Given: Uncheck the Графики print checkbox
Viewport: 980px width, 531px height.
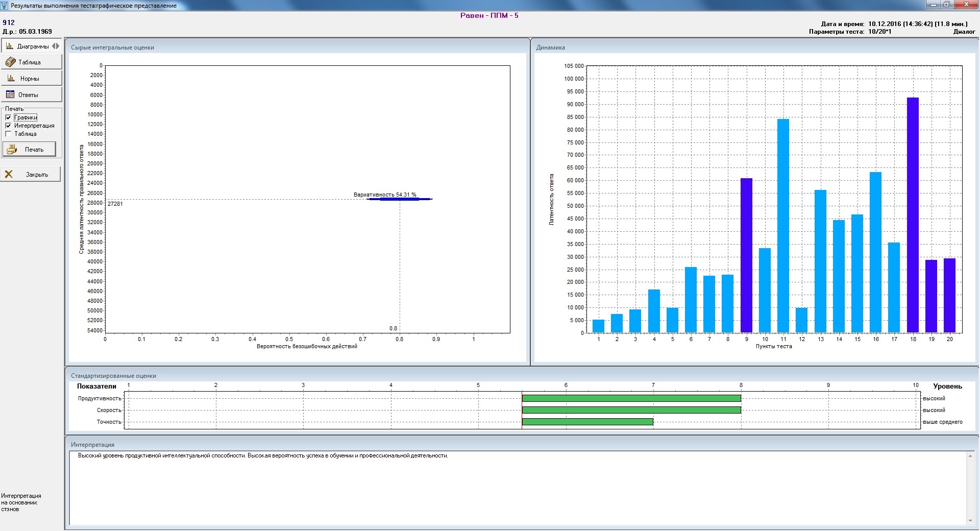Looking at the screenshot, I should [8, 117].
